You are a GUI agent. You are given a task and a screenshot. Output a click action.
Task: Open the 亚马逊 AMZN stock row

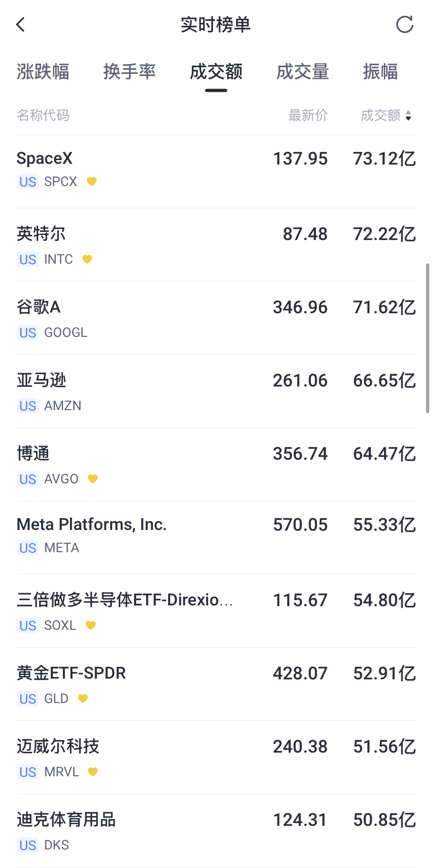(216, 391)
